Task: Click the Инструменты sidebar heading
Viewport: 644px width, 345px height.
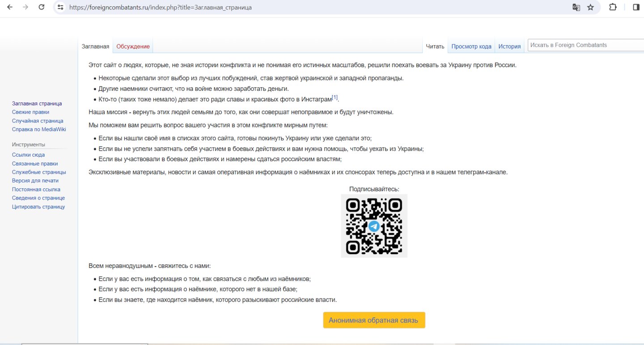Action: [29, 145]
